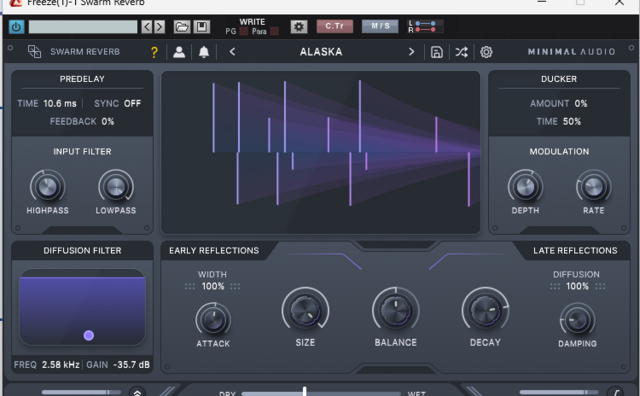The height and width of the screenshot is (396, 640).
Task: Open host plugin settings gear
Action: tap(299, 27)
